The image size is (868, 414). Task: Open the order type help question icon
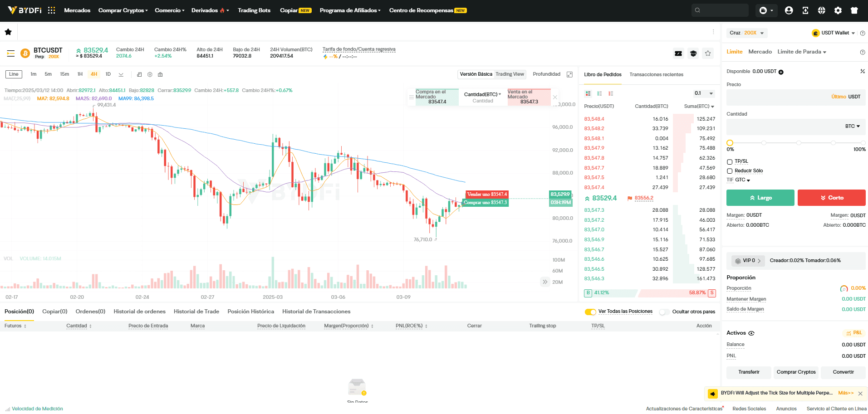pos(863,52)
